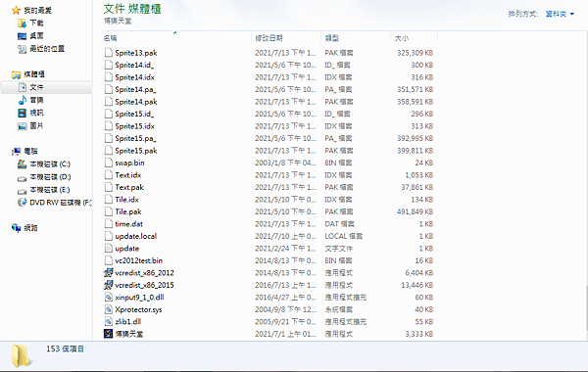
Task: Click the 2004/9/8 date of Xprotector.sys
Action: tap(285, 309)
